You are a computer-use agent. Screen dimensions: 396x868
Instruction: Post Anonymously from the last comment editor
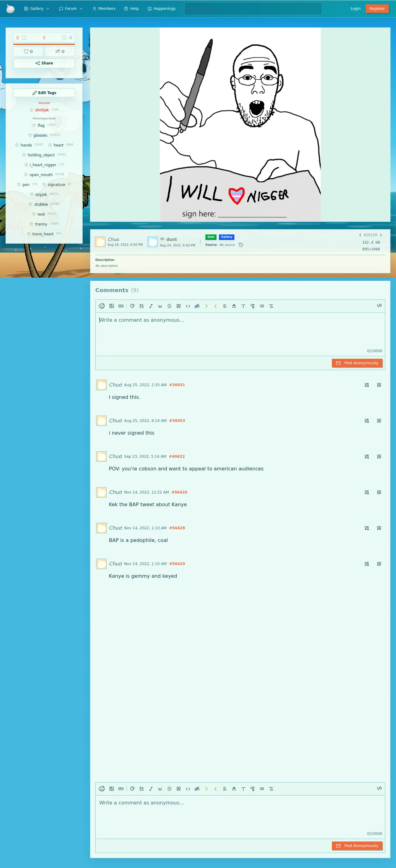coord(357,846)
